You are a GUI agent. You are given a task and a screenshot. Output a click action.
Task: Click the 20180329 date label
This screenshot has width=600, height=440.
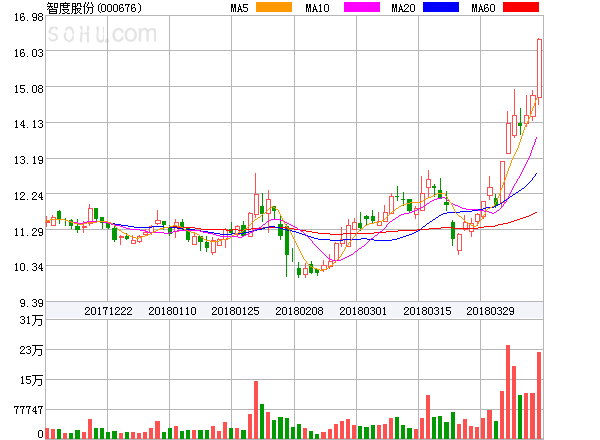pyautogui.click(x=490, y=311)
